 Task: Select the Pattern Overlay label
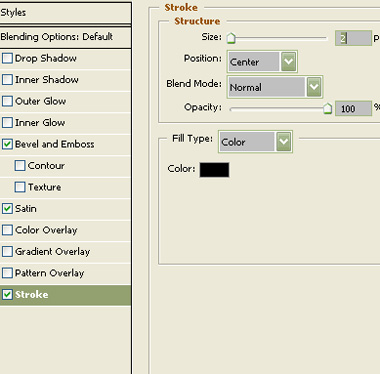[x=49, y=273]
